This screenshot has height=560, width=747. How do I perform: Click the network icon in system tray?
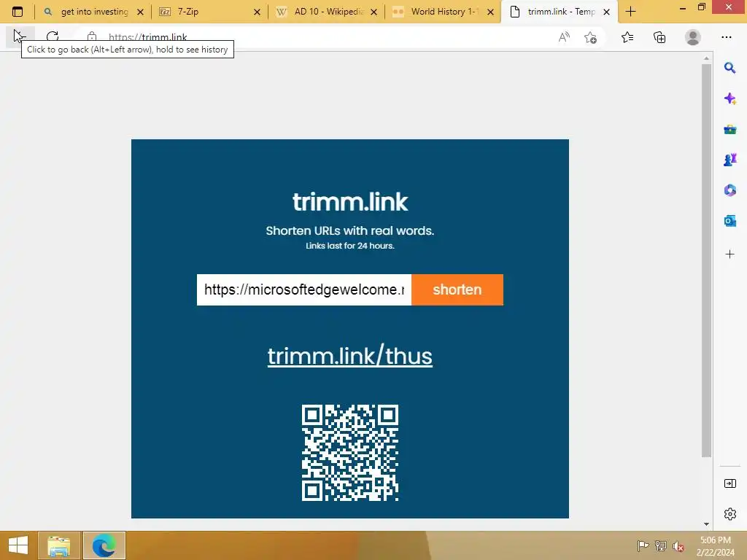(661, 545)
